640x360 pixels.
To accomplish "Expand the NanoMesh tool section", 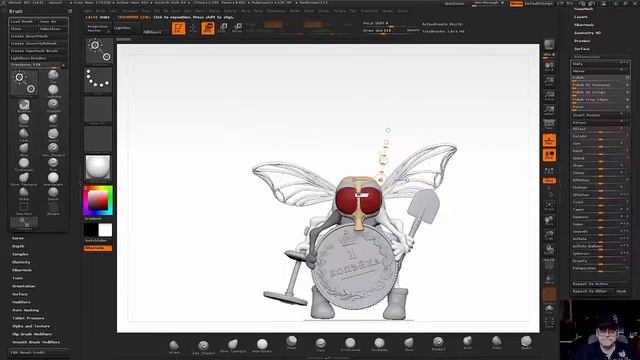I will coord(584,9).
